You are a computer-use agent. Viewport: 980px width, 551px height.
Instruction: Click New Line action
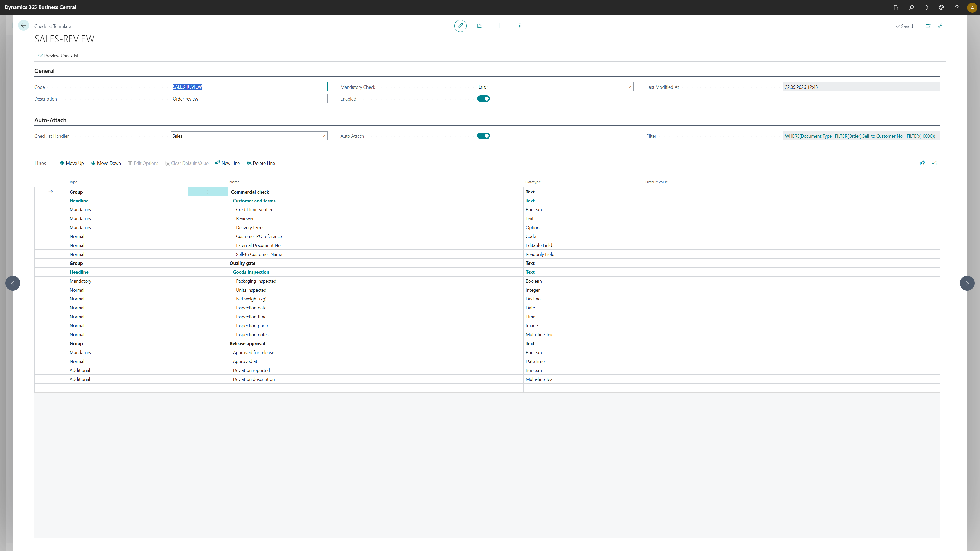(x=227, y=163)
